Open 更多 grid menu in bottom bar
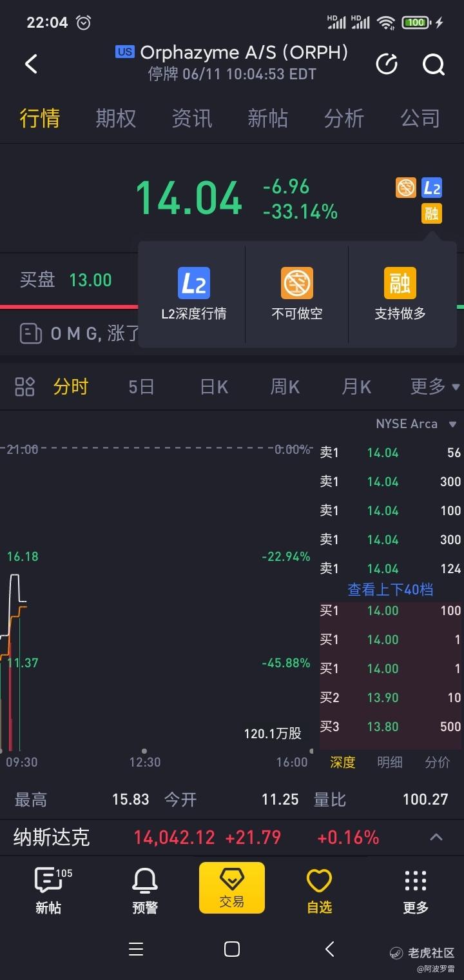This screenshot has width=464, height=980. (x=416, y=891)
